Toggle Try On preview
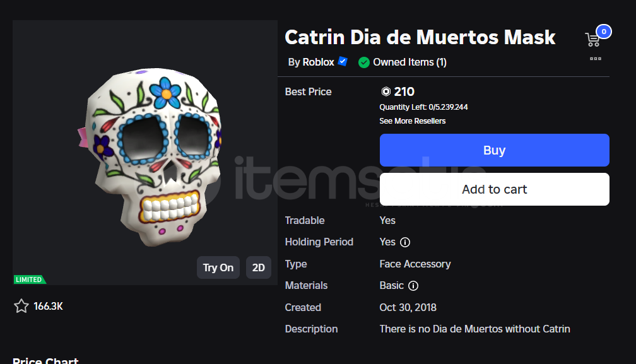The height and width of the screenshot is (364, 636). point(218,267)
